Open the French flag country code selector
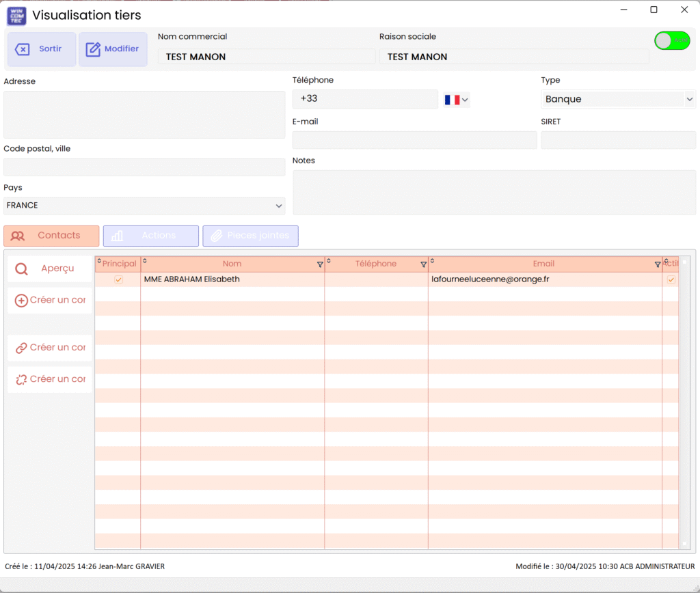 click(x=457, y=100)
